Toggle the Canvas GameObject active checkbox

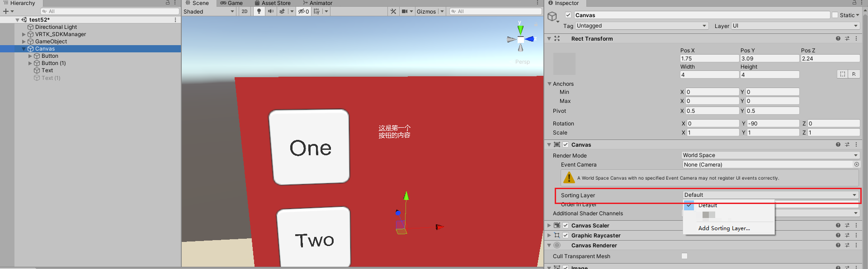tap(568, 15)
